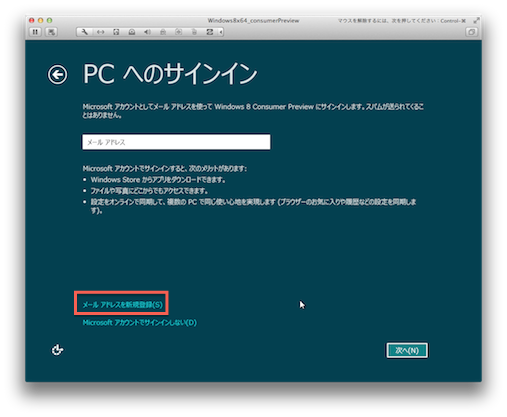Click the sound speaker toolbar icon
This screenshot has height=417, width=507.
(x=147, y=32)
